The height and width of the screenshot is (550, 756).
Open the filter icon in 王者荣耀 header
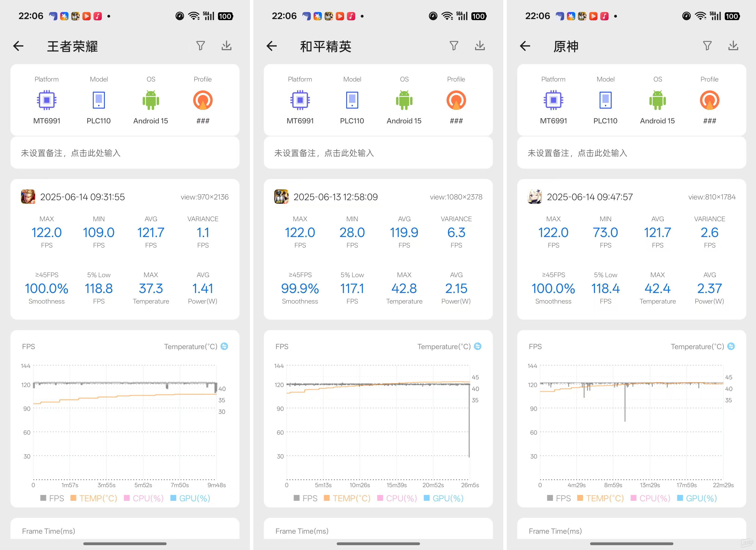coord(200,46)
